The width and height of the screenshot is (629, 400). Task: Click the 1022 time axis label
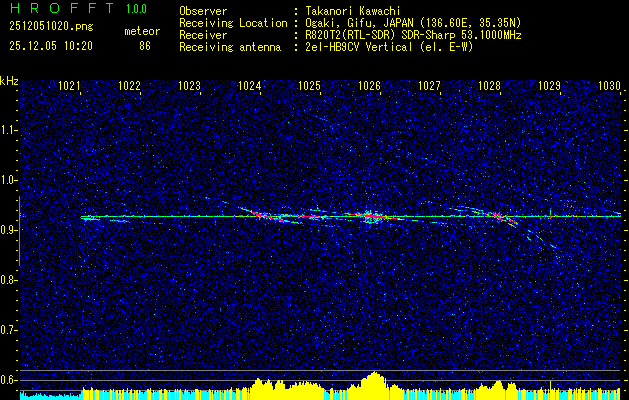point(130,85)
